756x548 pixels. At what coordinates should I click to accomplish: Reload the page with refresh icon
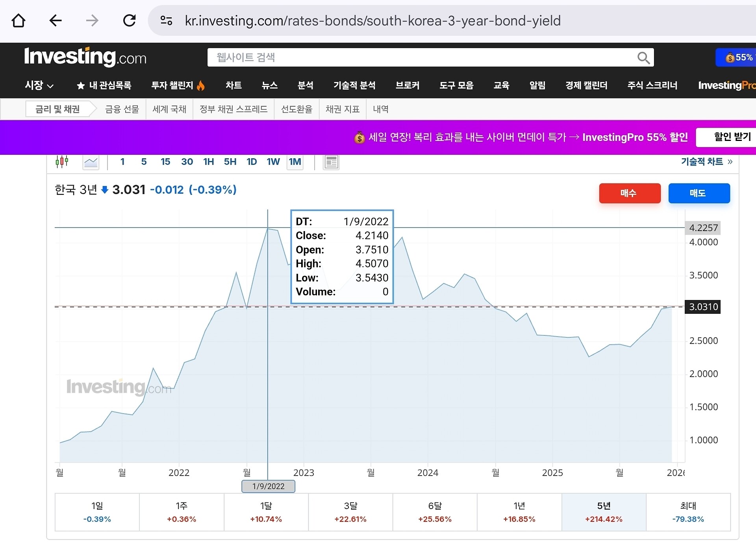coord(129,20)
